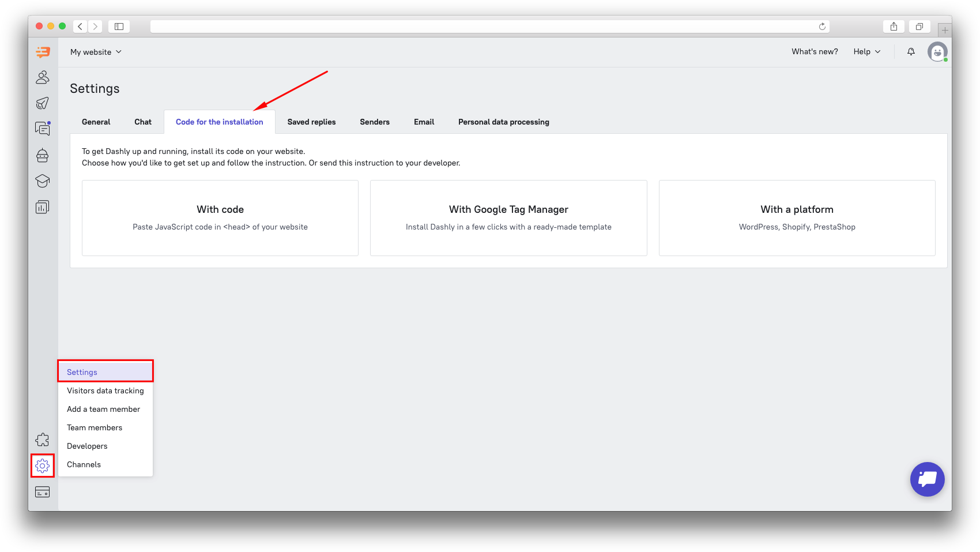
Task: Open Team members menu item
Action: [105, 427]
